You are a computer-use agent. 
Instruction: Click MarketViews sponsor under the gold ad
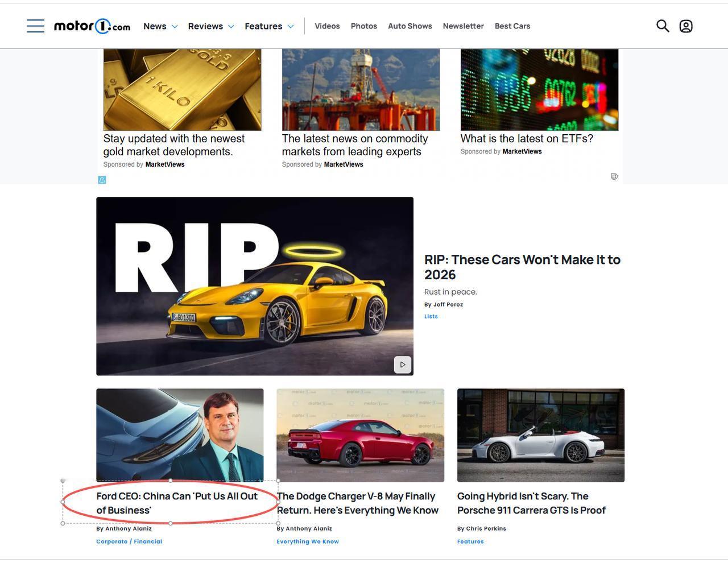click(165, 164)
